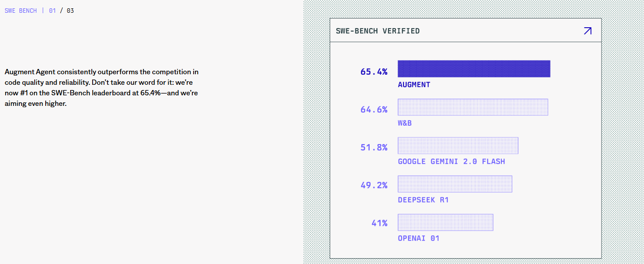Select the W&B label text
Screen dimensions: 644x264
pyautogui.click(x=405, y=123)
